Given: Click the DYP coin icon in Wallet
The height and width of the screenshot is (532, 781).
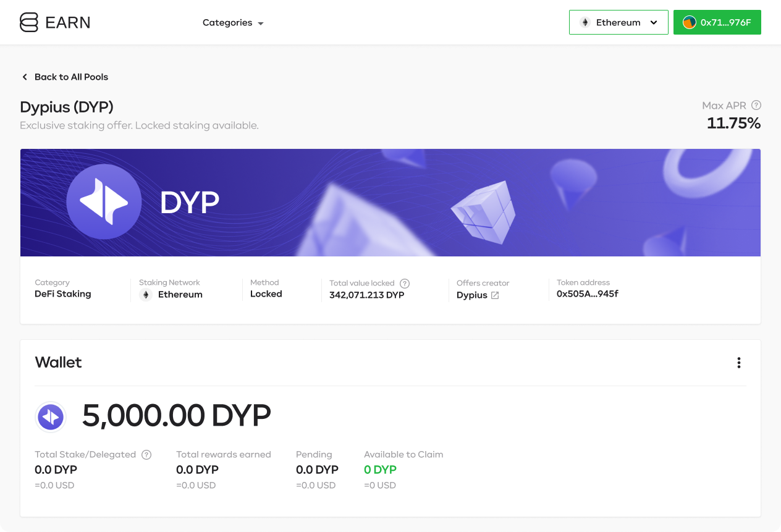Looking at the screenshot, I should coord(51,417).
